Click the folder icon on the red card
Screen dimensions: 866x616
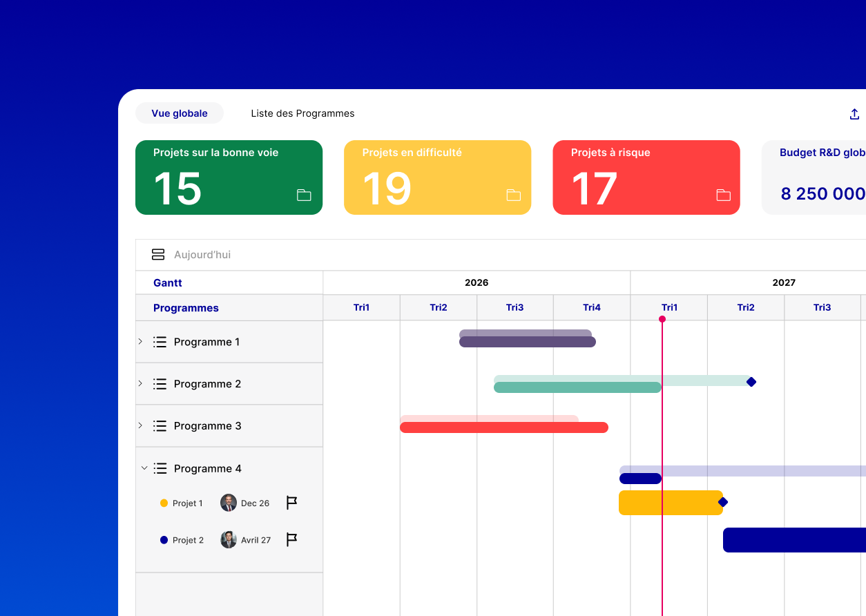pyautogui.click(x=723, y=195)
